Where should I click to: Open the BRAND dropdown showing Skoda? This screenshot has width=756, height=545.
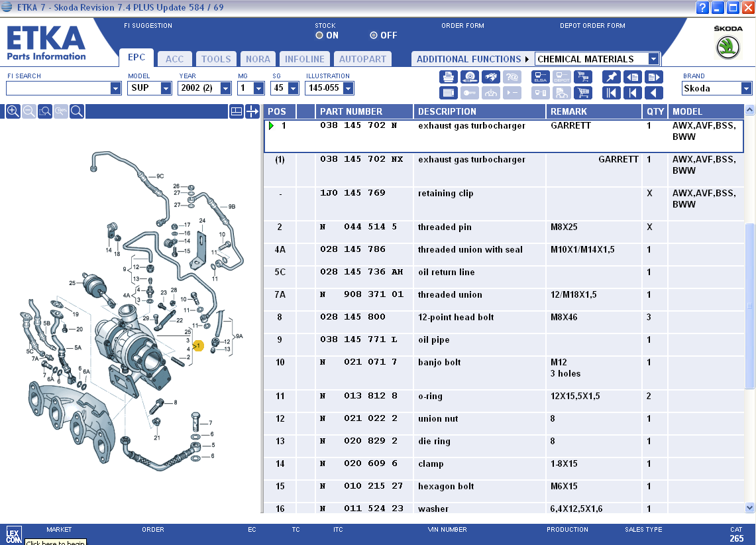(747, 88)
